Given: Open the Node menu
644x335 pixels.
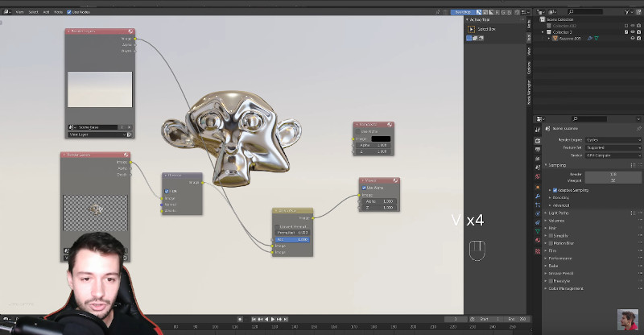Looking at the screenshot, I should click(x=58, y=12).
